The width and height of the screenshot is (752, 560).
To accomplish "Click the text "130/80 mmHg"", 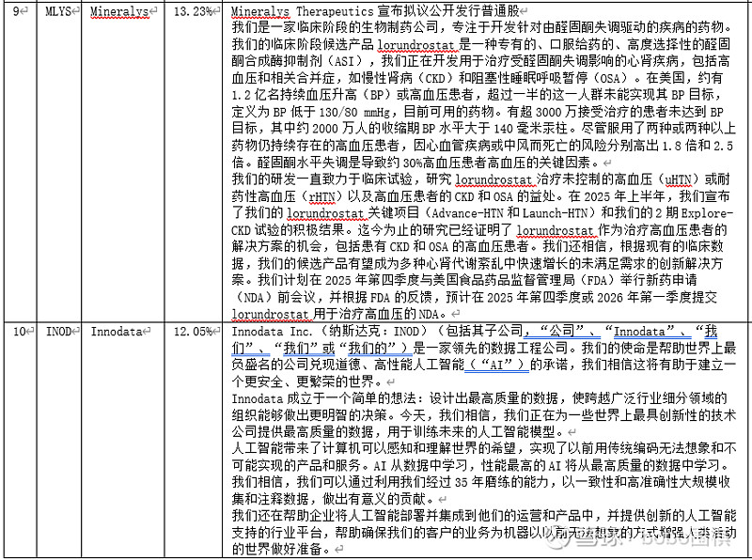I will point(354,112).
